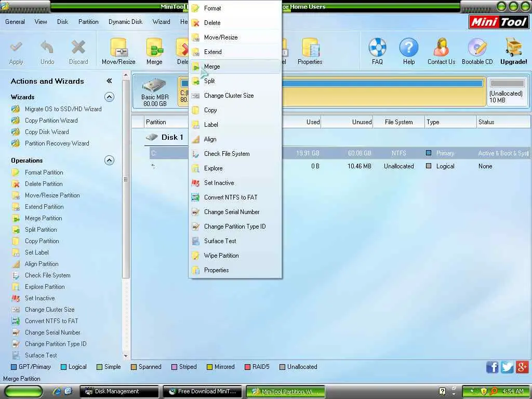The width and height of the screenshot is (532, 399).
Task: Select the Unallocated 10 MB disk block
Action: click(x=507, y=91)
